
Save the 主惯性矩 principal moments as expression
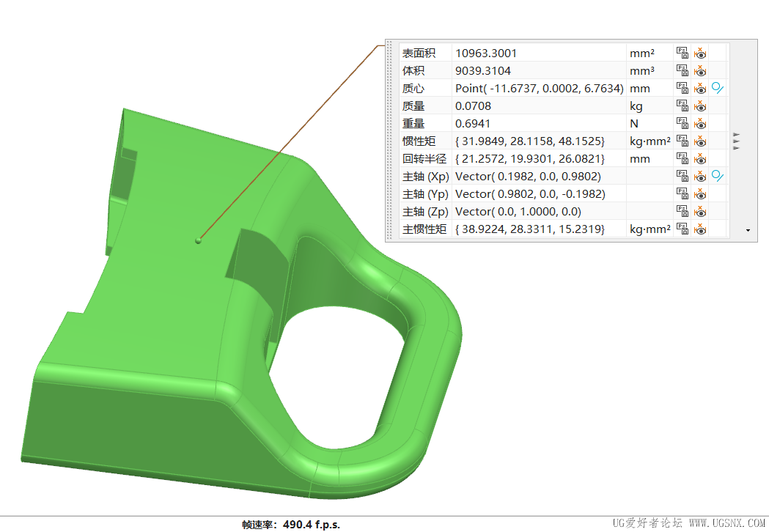pyautogui.click(x=682, y=229)
